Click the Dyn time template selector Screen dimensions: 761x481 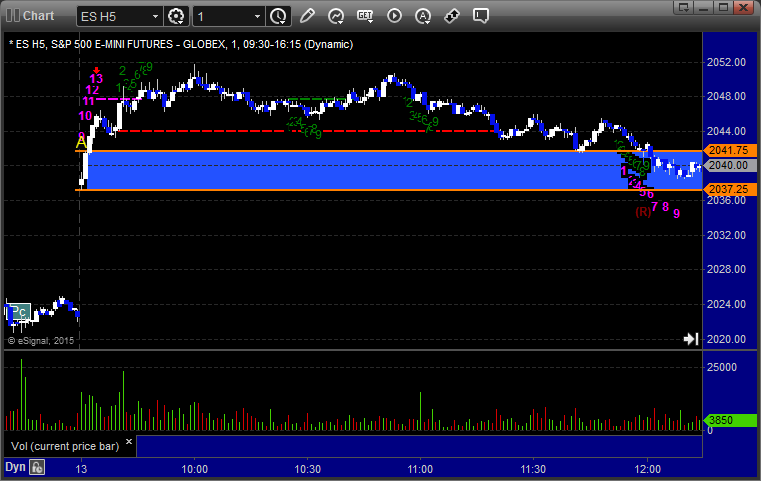(15, 467)
